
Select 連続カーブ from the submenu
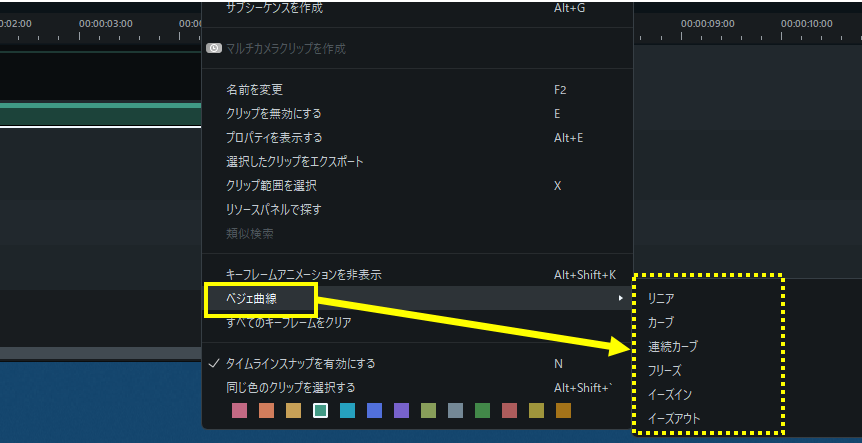[673, 346]
